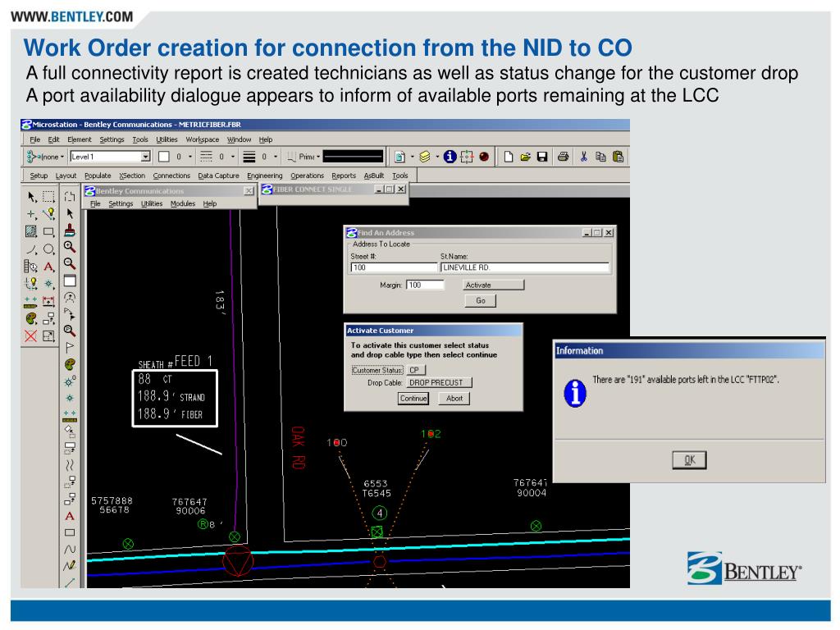This screenshot has width=840, height=630.
Task: Click the 'FEED 1' sheath label
Action: [194, 361]
